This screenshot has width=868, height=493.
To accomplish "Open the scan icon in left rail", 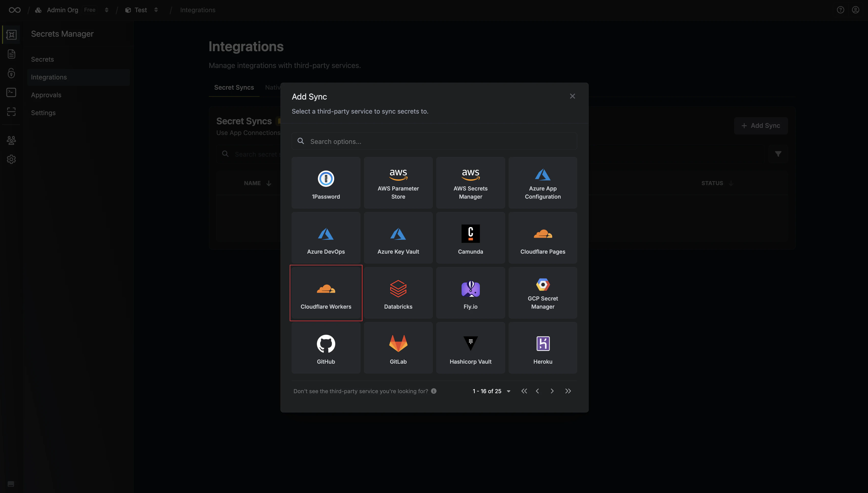I will (11, 111).
